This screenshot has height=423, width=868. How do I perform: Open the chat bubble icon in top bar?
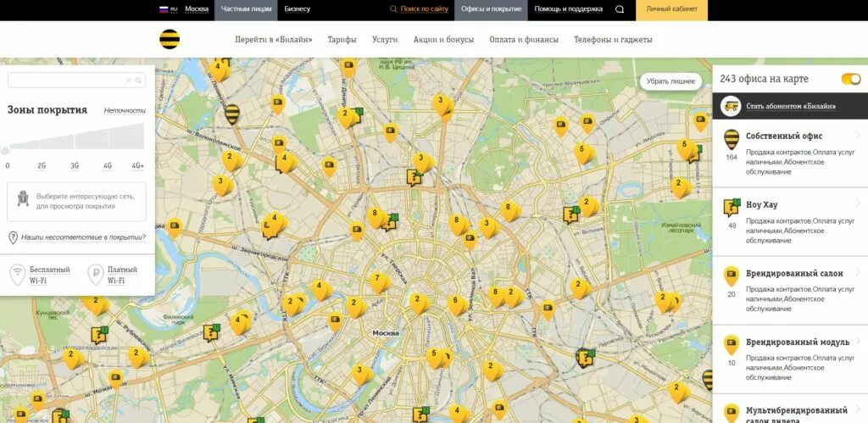620,9
